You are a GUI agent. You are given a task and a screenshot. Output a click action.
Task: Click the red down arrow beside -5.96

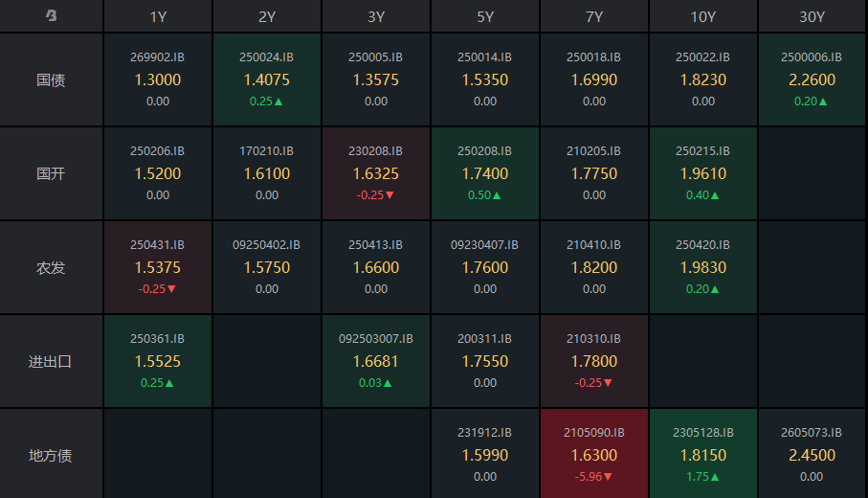[x=607, y=476]
